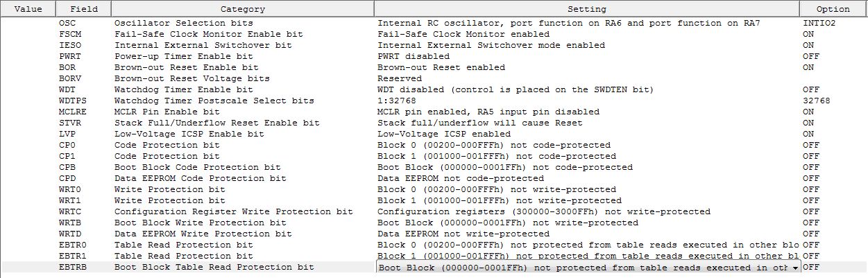The image size is (868, 278).
Task: Select the FSCM Fail-Safe Clock Monitor row
Action: pyautogui.click(x=434, y=34)
